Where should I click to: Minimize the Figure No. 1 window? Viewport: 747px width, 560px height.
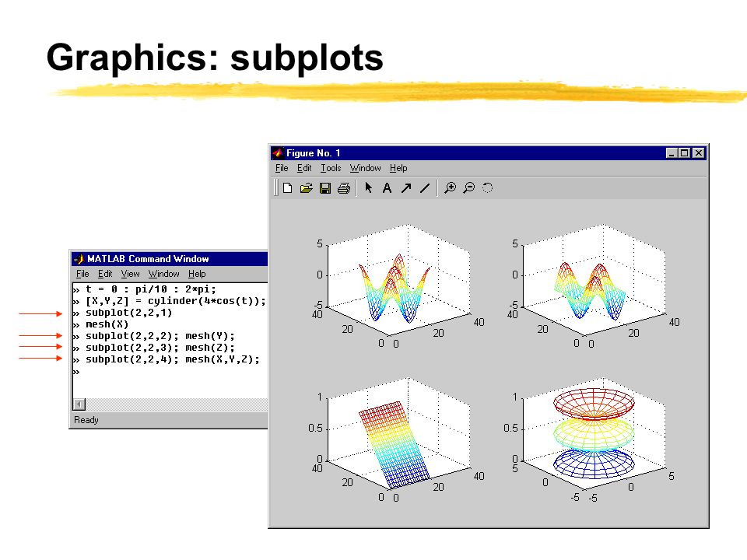pos(672,153)
